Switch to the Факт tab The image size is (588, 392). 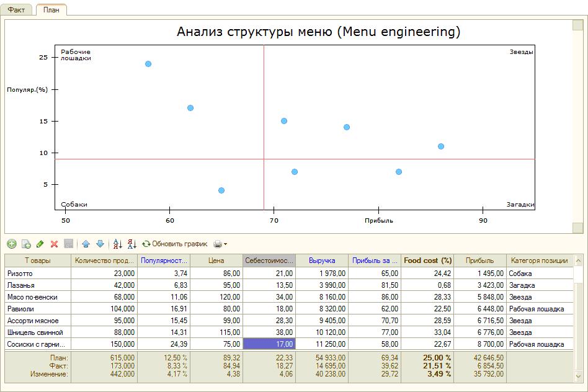click(17, 10)
